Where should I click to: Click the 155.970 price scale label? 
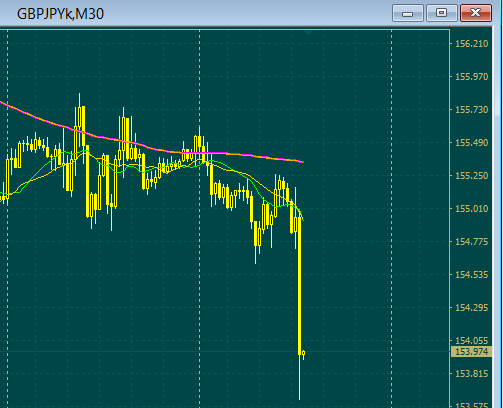471,77
